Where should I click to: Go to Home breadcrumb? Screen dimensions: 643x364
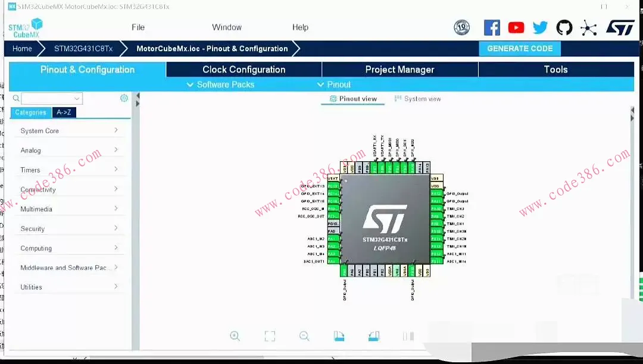point(22,49)
